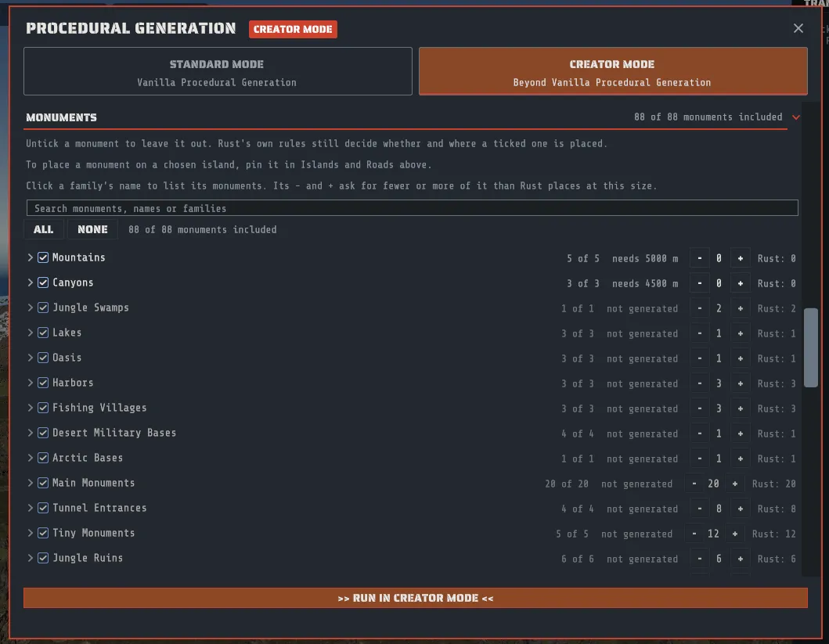Viewport: 829px width, 644px height.
Task: Expand the Tunnel Entrances family
Action: coord(30,508)
